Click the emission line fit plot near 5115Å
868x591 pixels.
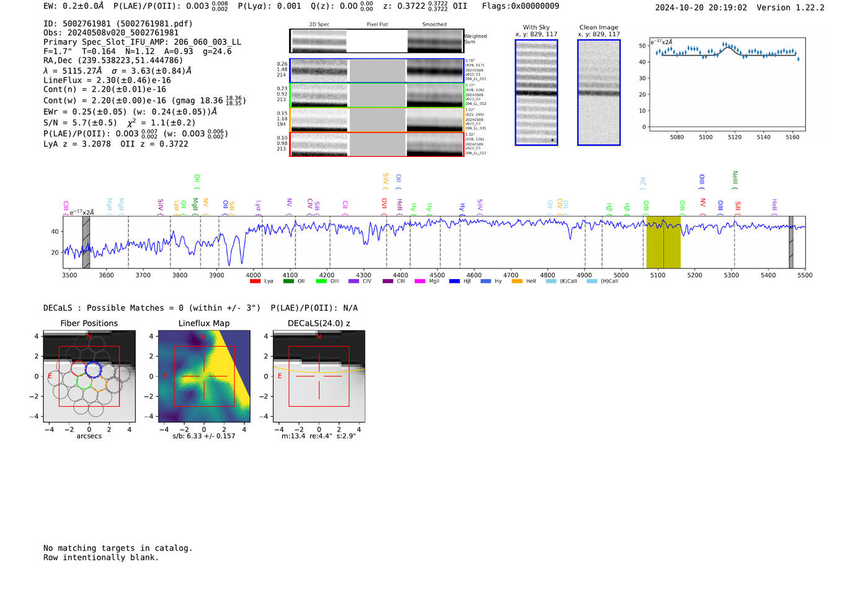(x=727, y=84)
